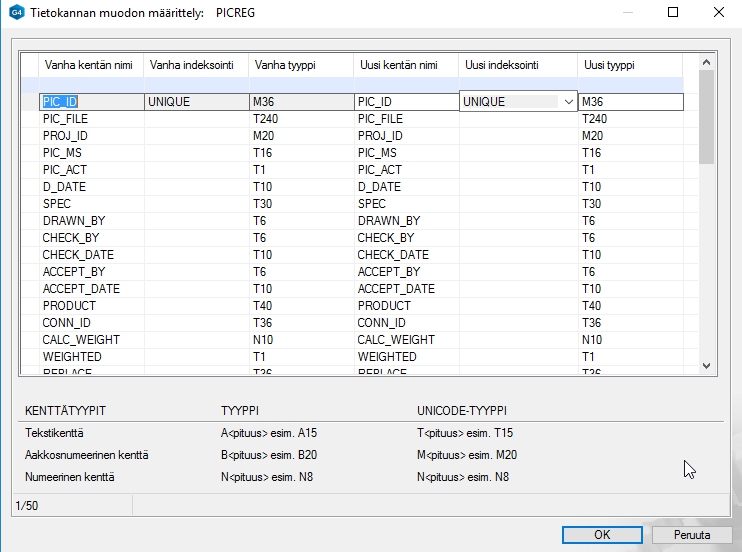This screenshot has width=742, height=552.
Task: Click the new indexing cell for PIC_FILE
Action: pyautogui.click(x=517, y=119)
